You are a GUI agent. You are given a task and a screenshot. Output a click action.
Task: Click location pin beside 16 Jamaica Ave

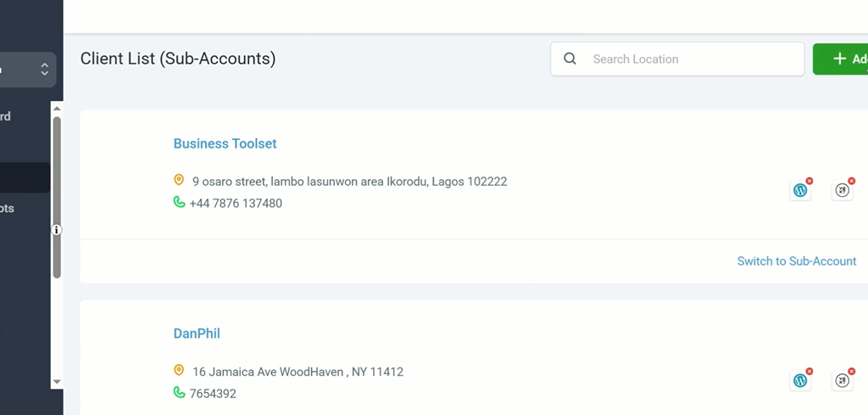point(179,370)
